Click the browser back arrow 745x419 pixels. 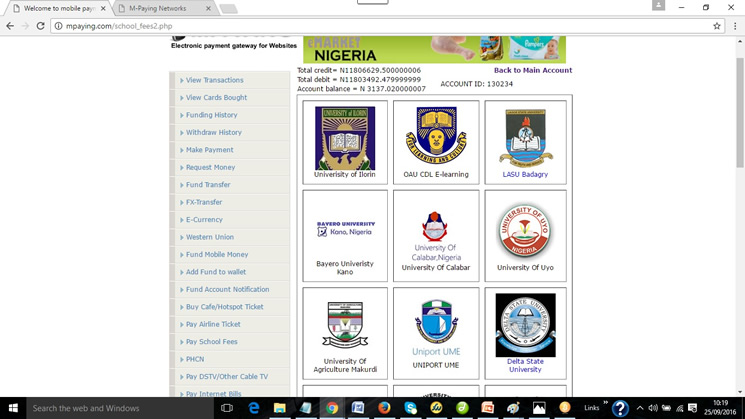10,26
